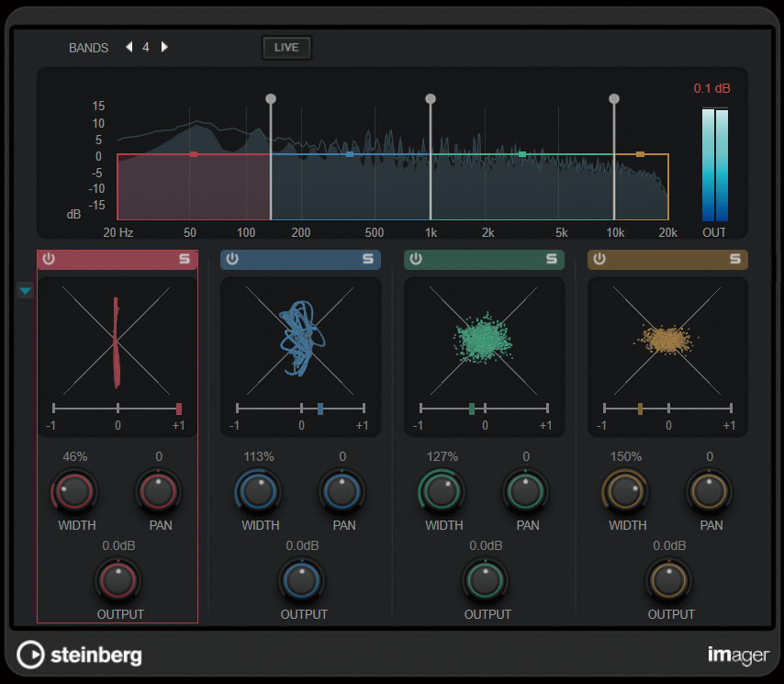The image size is (784, 684).
Task: Click the green band PAN knob
Action: (x=525, y=490)
